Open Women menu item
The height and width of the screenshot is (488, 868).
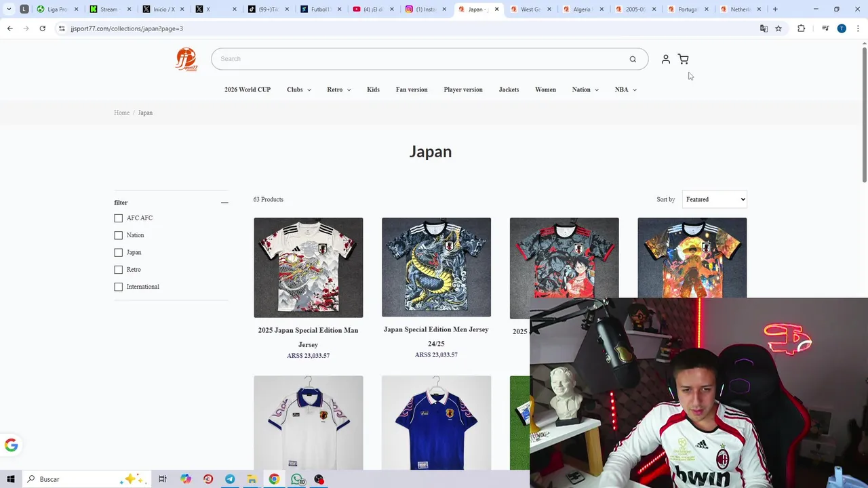click(545, 89)
